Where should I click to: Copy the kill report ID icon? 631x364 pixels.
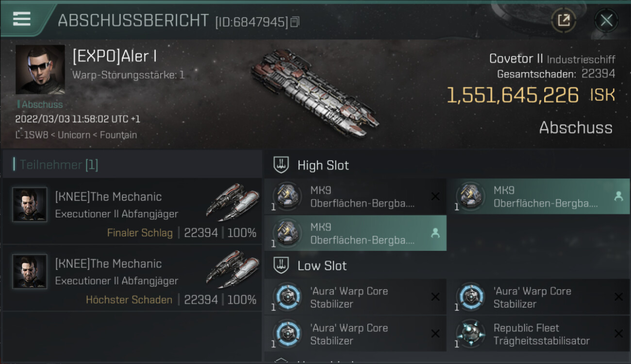[295, 22]
